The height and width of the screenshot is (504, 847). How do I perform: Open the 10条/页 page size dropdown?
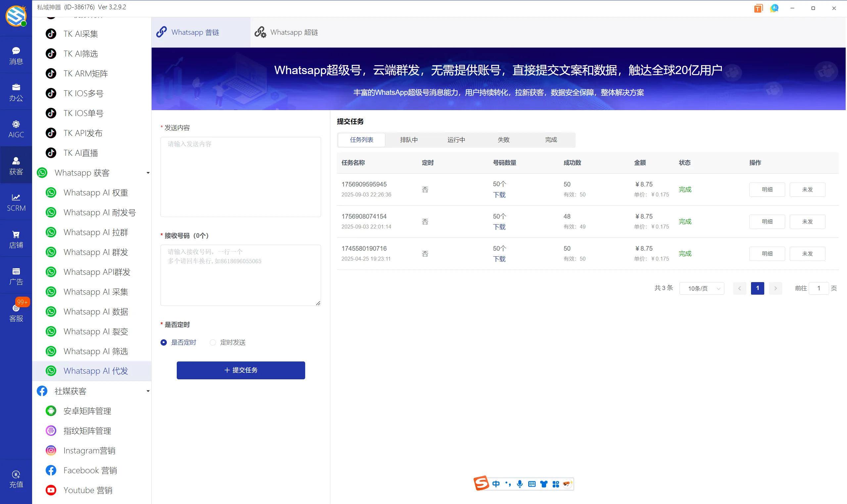[701, 288]
